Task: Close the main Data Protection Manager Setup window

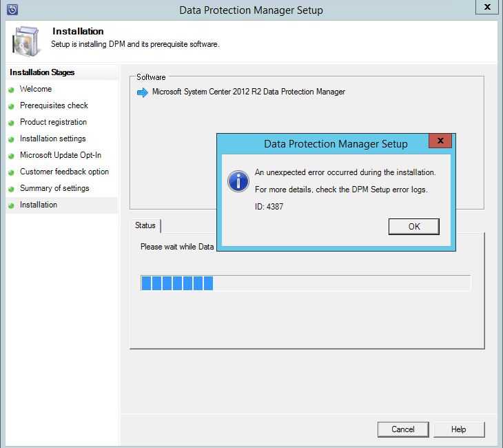Action: [487, 7]
